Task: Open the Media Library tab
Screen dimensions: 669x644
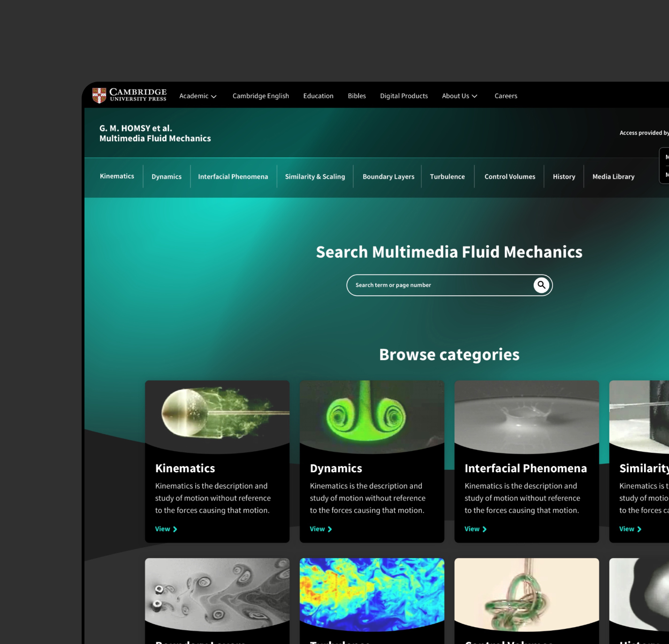Action: tap(613, 176)
